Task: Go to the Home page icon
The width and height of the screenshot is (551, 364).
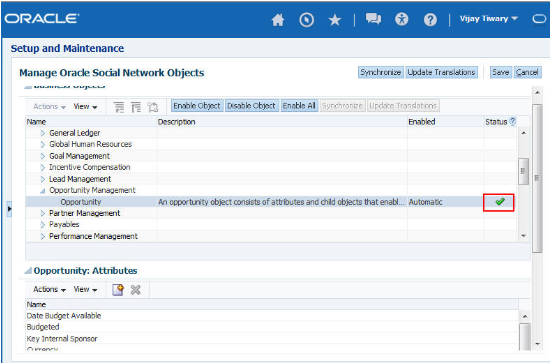Action: [x=278, y=19]
